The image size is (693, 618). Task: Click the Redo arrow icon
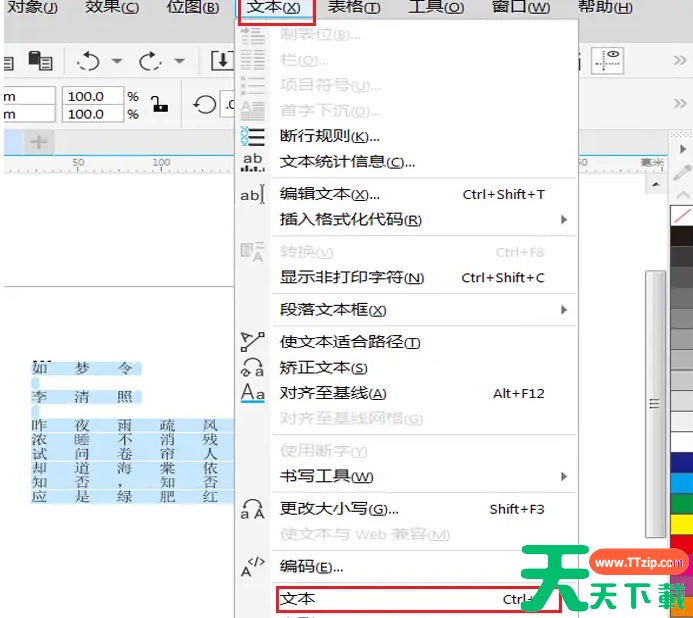(150, 61)
